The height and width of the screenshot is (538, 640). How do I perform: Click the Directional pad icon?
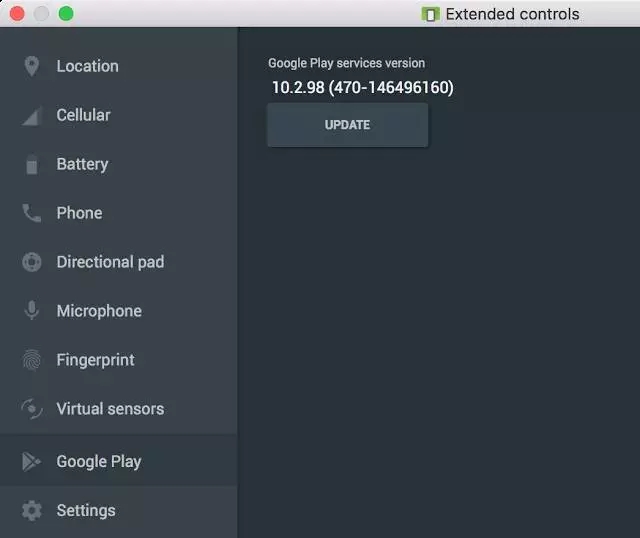pyautogui.click(x=32, y=262)
